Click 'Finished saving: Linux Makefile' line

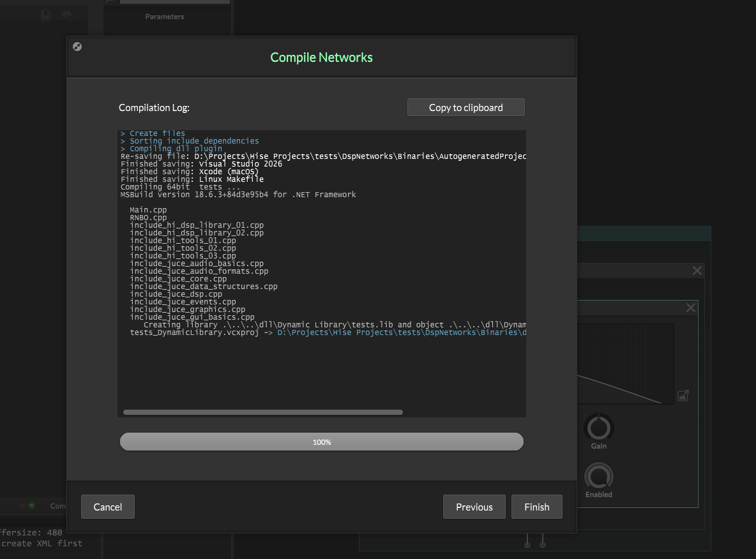[192, 179]
